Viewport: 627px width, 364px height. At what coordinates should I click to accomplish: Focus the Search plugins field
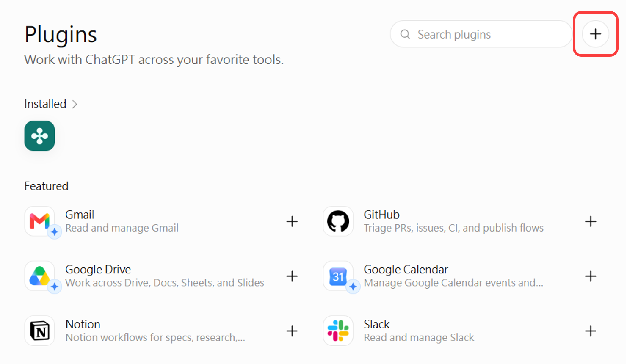pyautogui.click(x=481, y=34)
